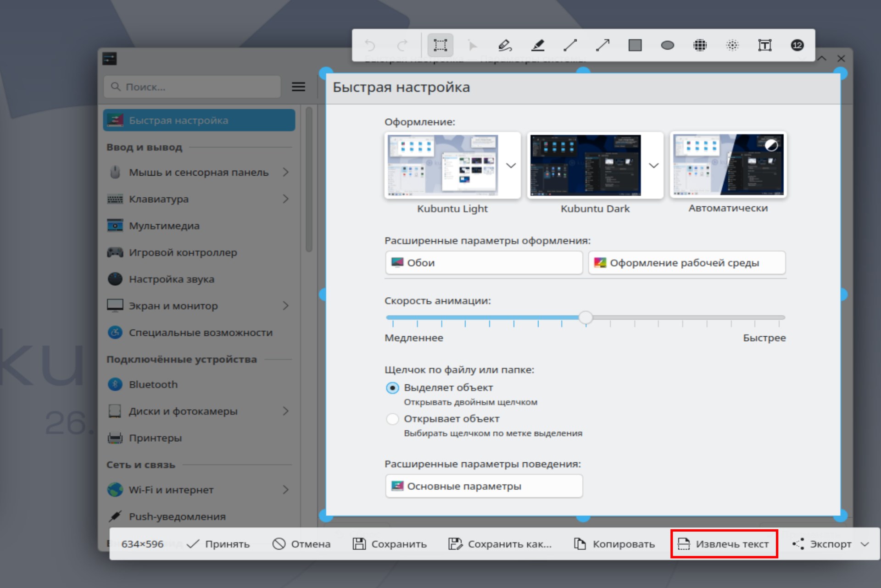Image resolution: width=881 pixels, height=588 pixels.
Task: Click the 'Сохранить как...' button
Action: (x=500, y=544)
